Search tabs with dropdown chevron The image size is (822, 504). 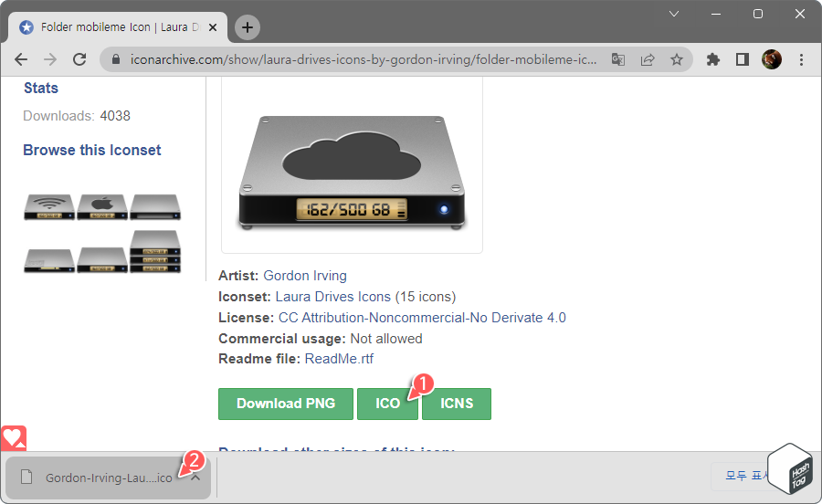click(674, 14)
